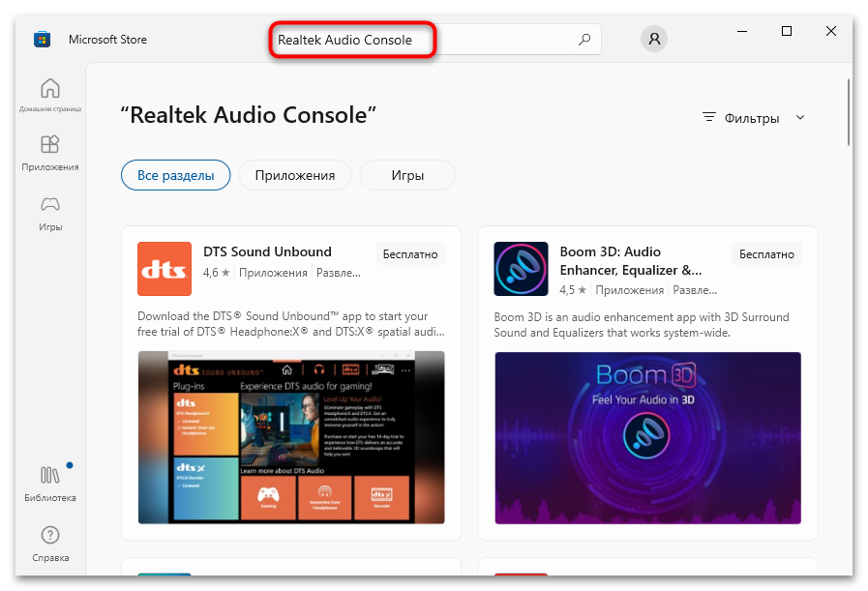Image resolution: width=868 pixels, height=591 pixels.
Task: Click the DTS Sound Unbound app icon
Action: coord(165,268)
